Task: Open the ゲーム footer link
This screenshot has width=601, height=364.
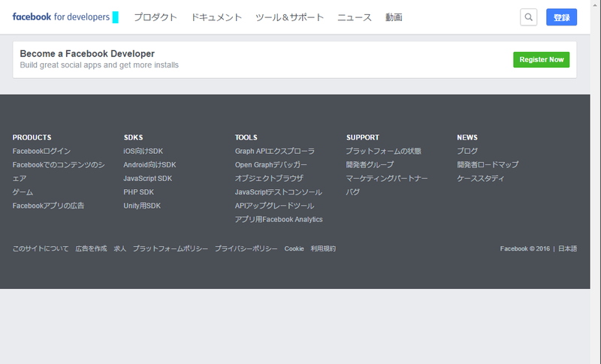Action: [23, 192]
